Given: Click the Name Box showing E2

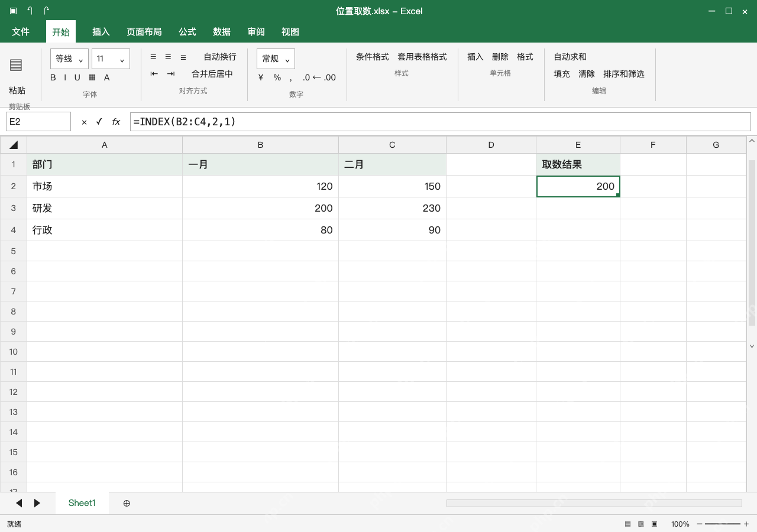Looking at the screenshot, I should [x=38, y=122].
